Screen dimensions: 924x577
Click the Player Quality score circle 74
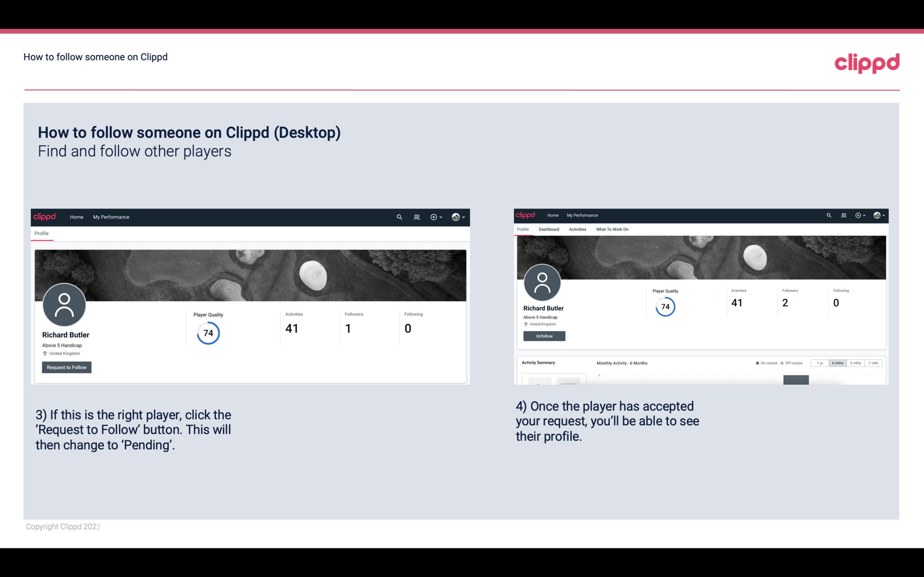(208, 333)
